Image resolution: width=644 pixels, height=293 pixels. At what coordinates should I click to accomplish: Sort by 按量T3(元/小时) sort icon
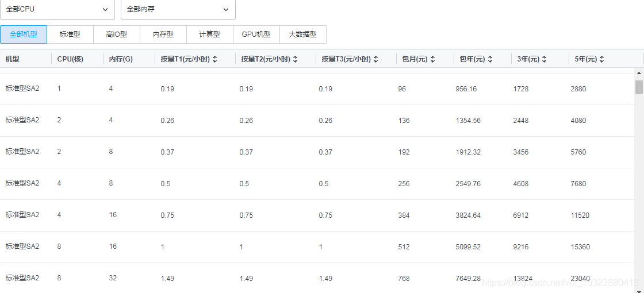(x=375, y=59)
